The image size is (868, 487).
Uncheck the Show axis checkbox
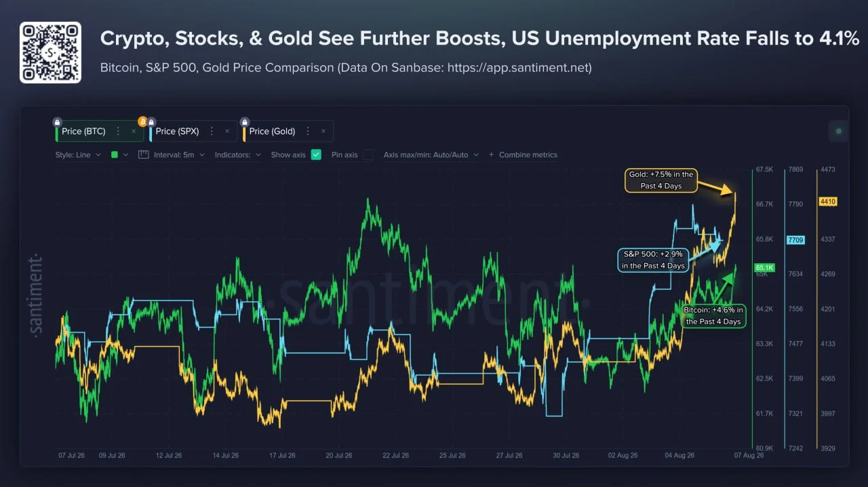point(316,155)
